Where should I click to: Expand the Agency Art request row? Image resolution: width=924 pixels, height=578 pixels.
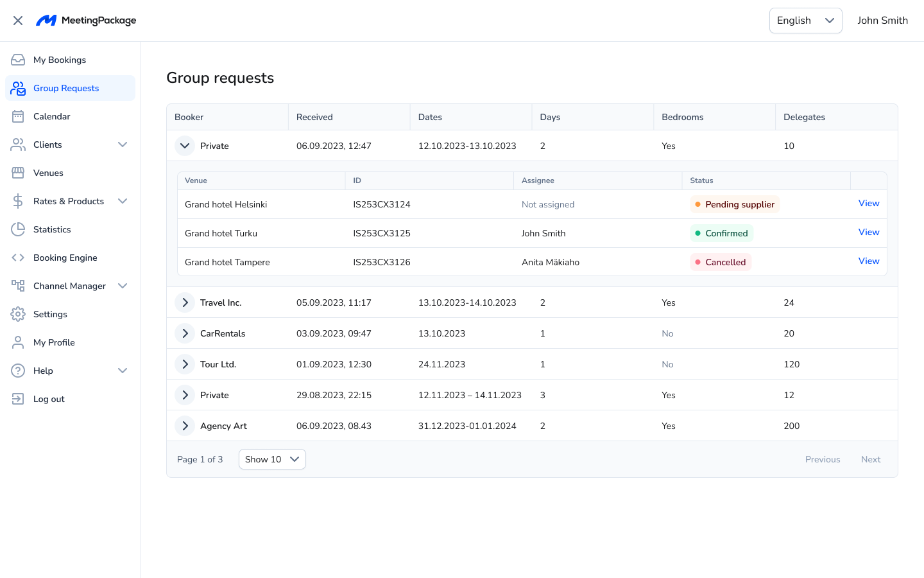click(185, 426)
